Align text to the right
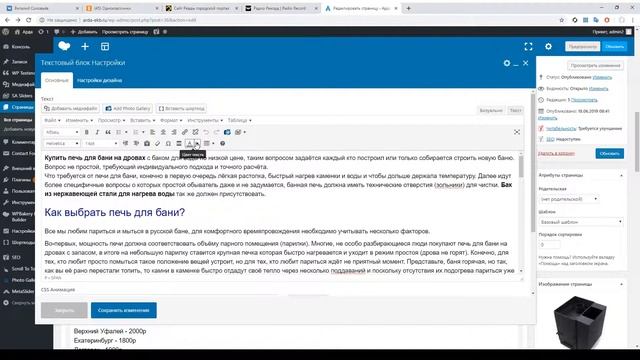Screen dimensions: 640x360 coord(174,132)
